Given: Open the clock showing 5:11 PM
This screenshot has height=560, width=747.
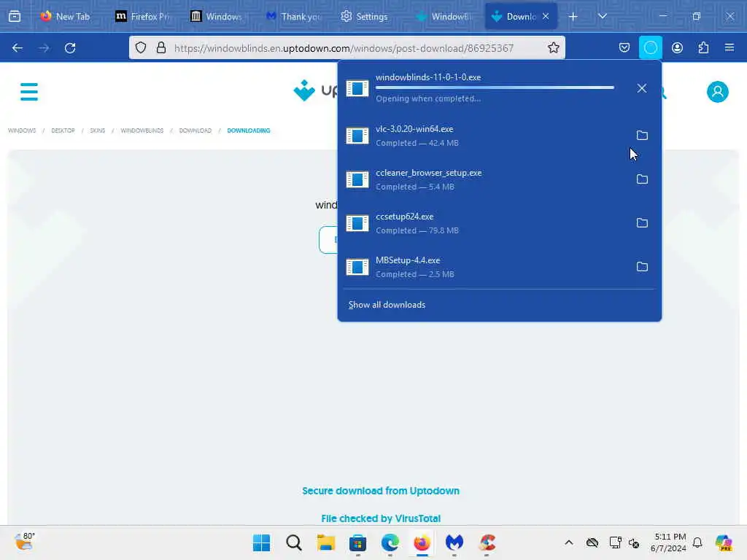Looking at the screenshot, I should [x=669, y=542].
